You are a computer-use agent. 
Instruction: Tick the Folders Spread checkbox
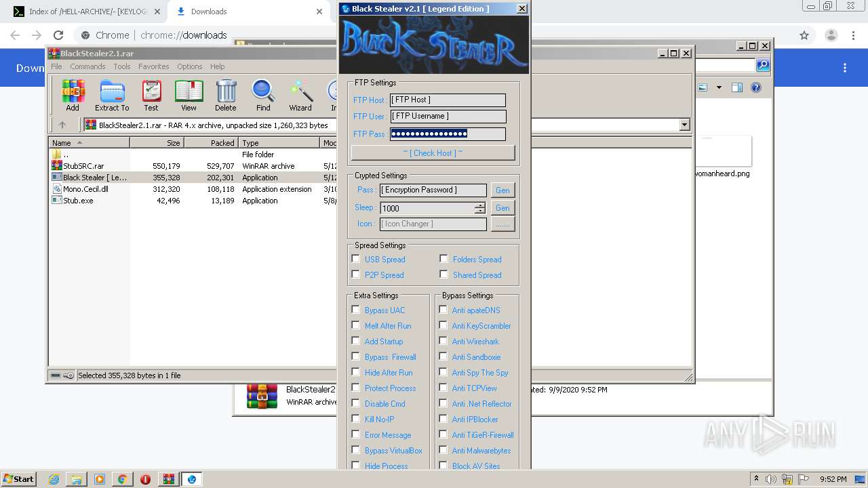click(x=443, y=259)
